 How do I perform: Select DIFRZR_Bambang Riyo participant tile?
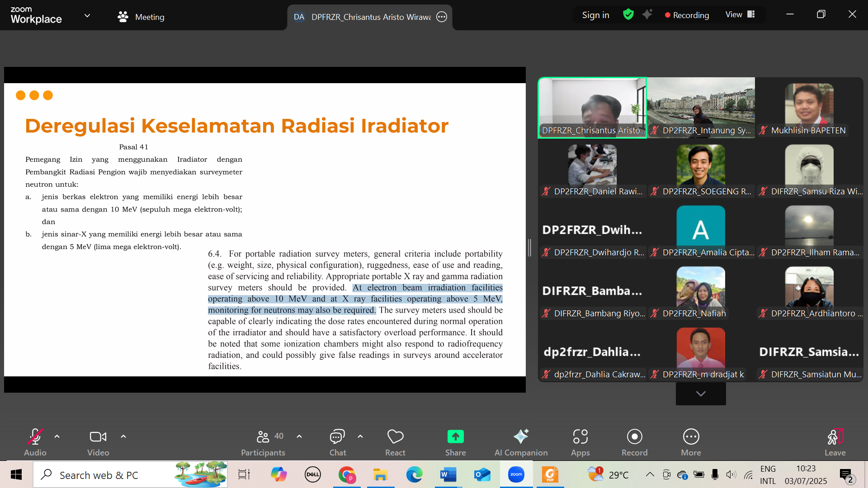(592, 291)
